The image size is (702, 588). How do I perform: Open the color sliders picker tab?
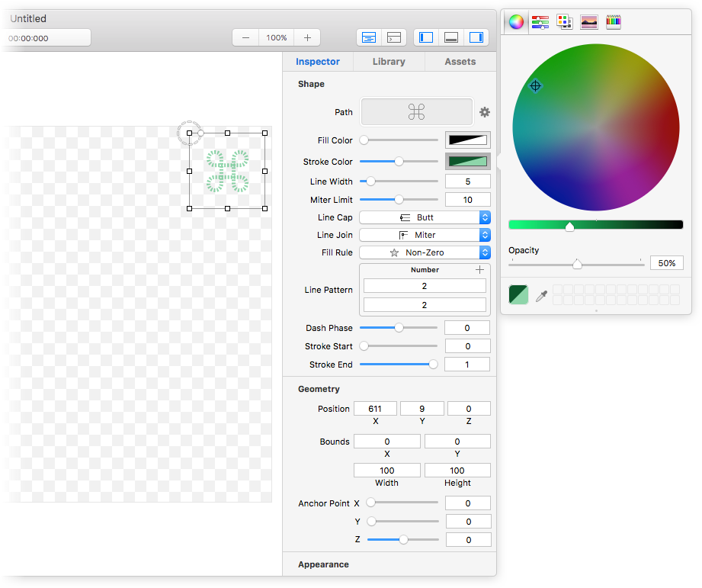pos(540,21)
